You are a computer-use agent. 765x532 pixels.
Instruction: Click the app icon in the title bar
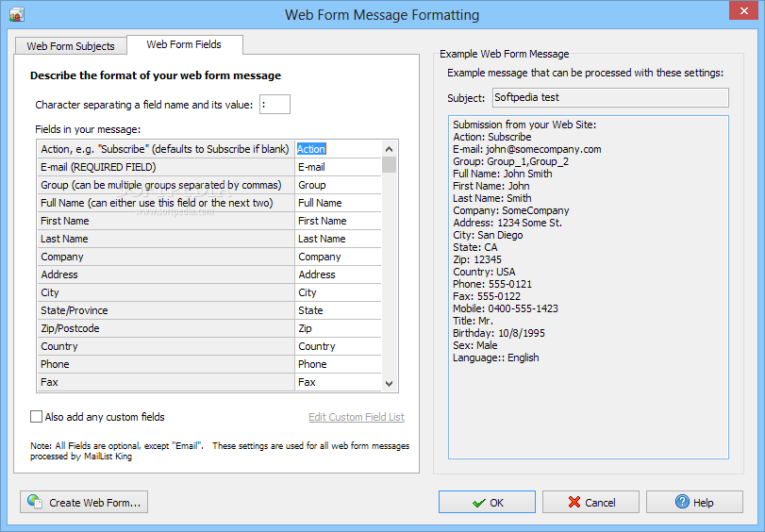17,14
